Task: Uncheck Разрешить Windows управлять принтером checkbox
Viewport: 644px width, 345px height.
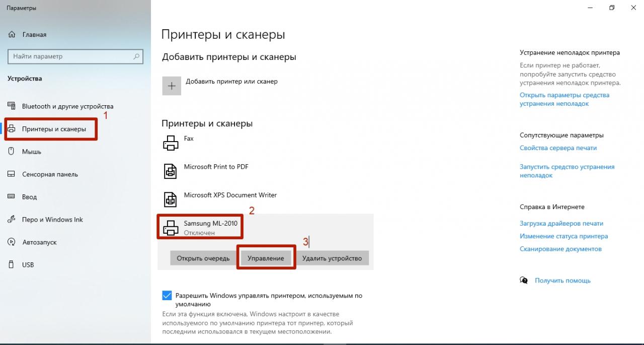Action: point(167,296)
